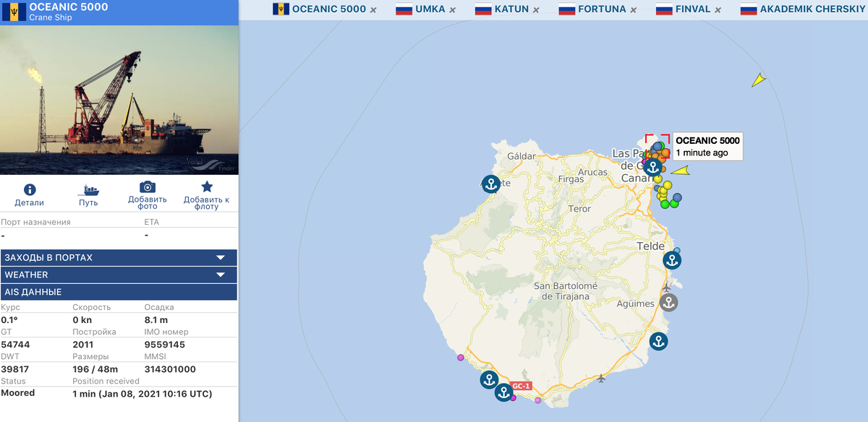Close the UMKA tab
Image resolution: width=868 pixels, height=422 pixels.
(x=452, y=10)
